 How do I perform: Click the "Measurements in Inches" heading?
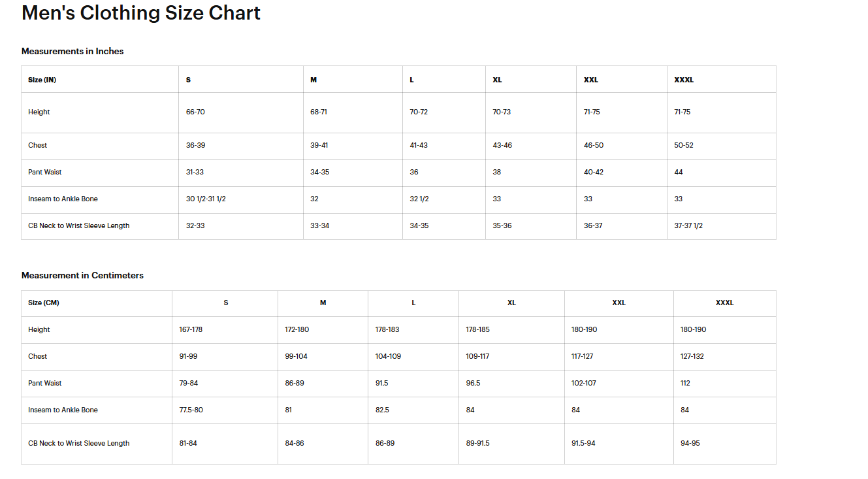coord(72,51)
